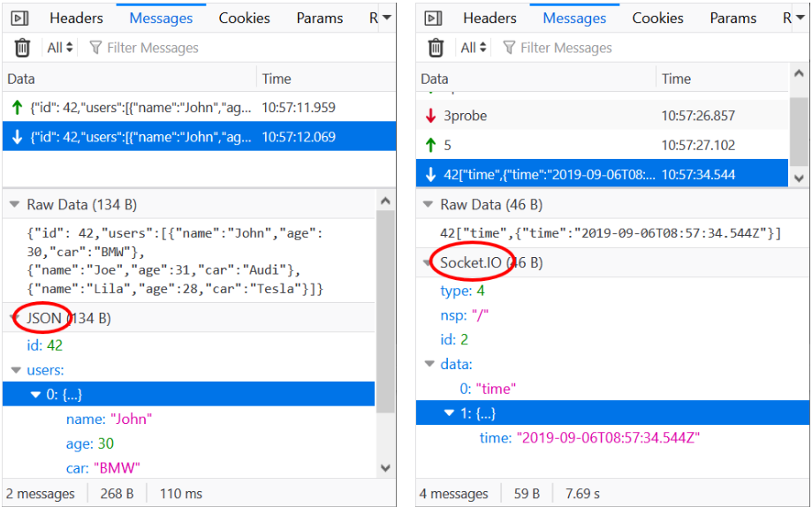Collapse the data node in Socket.IO tree
The image size is (812, 507).
click(x=429, y=364)
